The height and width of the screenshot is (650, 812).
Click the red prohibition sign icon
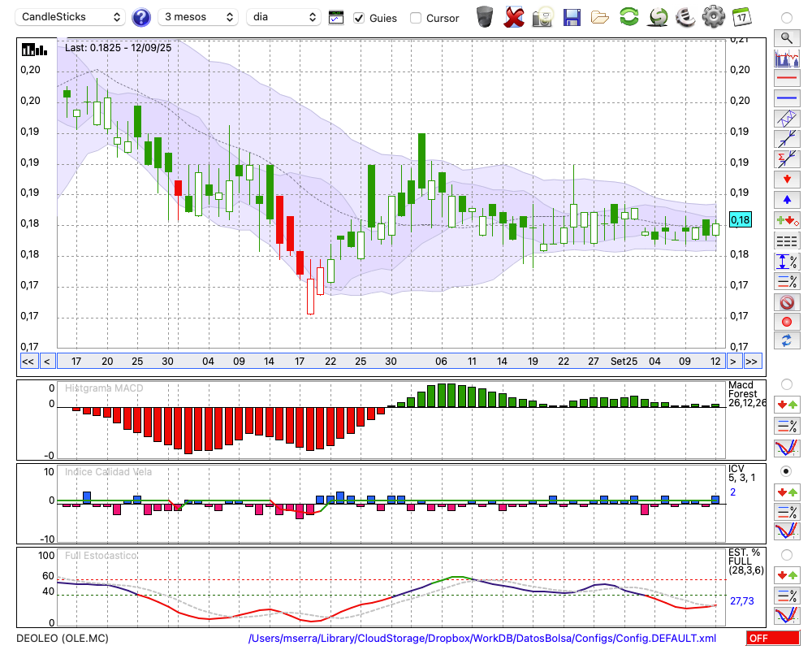coord(787,301)
